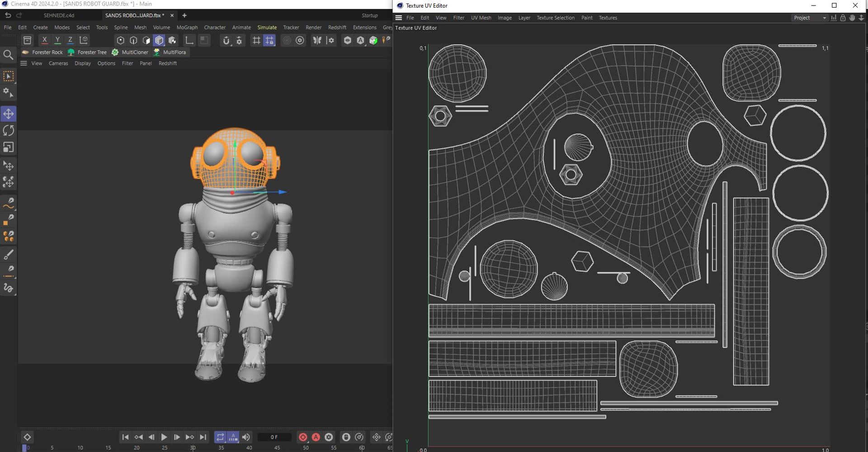Toggle the workplane snap grid-lock icon
This screenshot has height=452, width=868.
point(269,40)
